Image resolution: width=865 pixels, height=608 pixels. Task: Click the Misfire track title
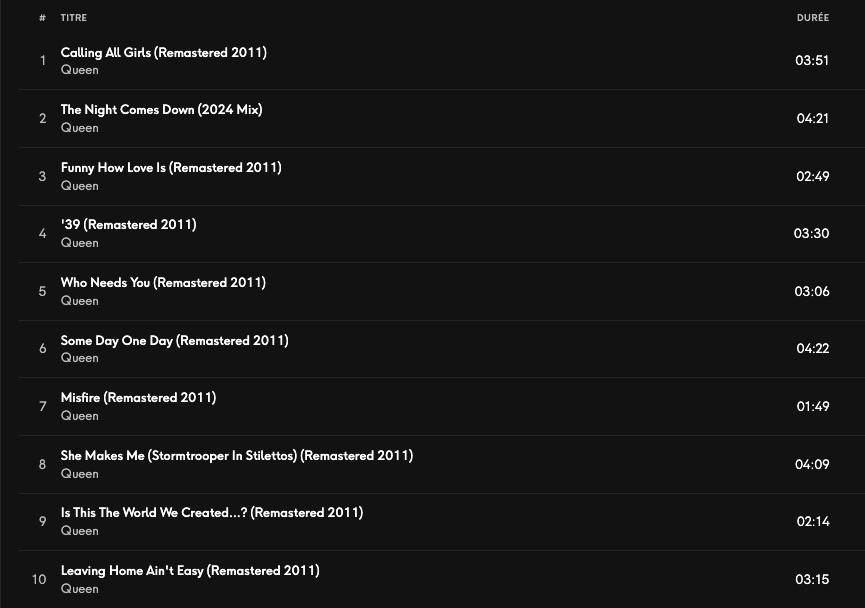coord(138,397)
